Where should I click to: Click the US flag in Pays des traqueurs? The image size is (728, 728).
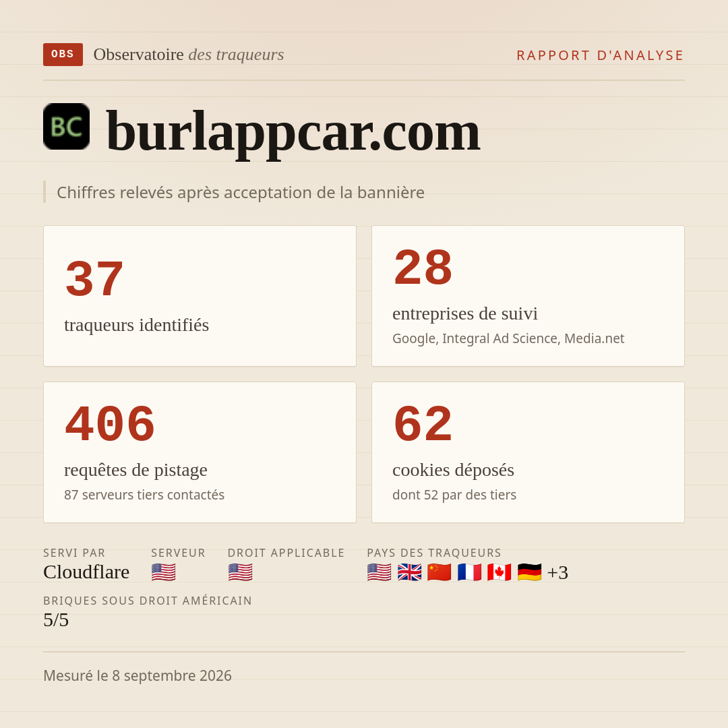pos(380,572)
